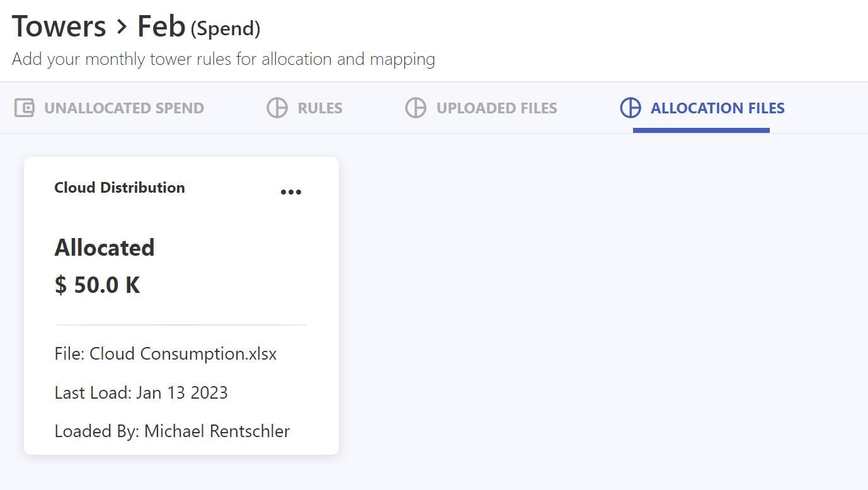
Task: Click the Cloud Distribution card title
Action: (x=120, y=188)
